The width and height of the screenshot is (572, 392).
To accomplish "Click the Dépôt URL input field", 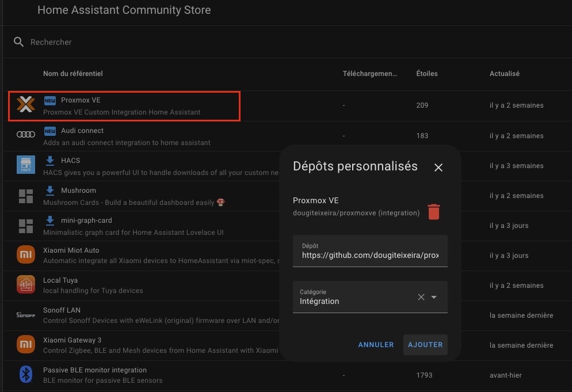I will coord(370,251).
